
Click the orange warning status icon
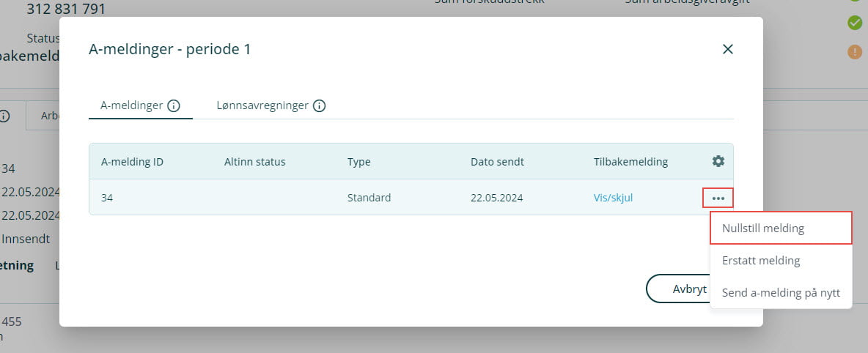coord(855,52)
